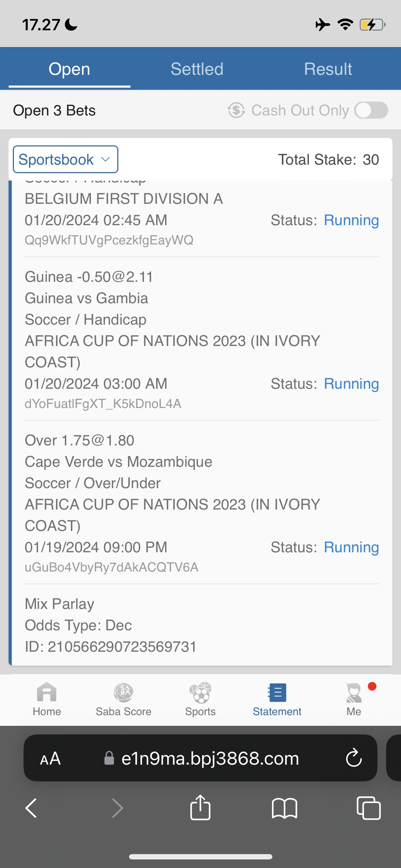Select the Statement notebook icon
Viewport: 401px width, 868px height.
(277, 693)
